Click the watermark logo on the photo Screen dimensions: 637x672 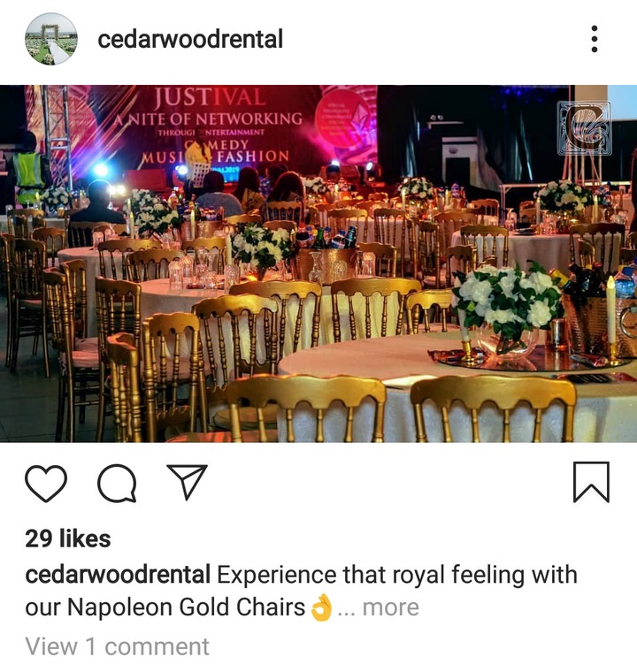click(584, 128)
